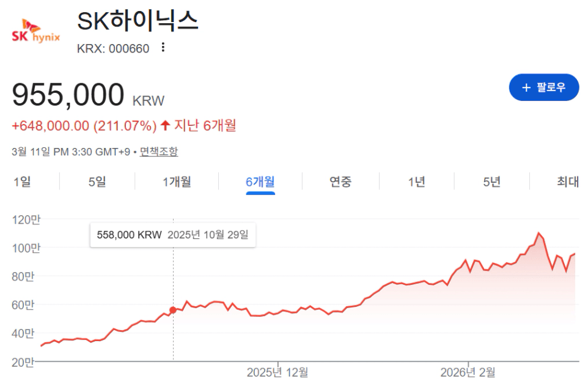This screenshot has height=387, width=588.
Task: Click the 955,000 current price
Action: click(x=68, y=95)
